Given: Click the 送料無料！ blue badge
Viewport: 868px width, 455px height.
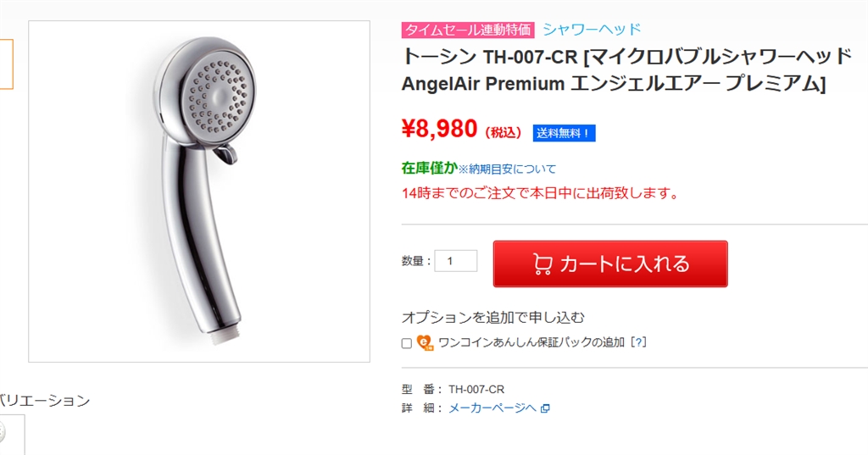Looking at the screenshot, I should (564, 133).
